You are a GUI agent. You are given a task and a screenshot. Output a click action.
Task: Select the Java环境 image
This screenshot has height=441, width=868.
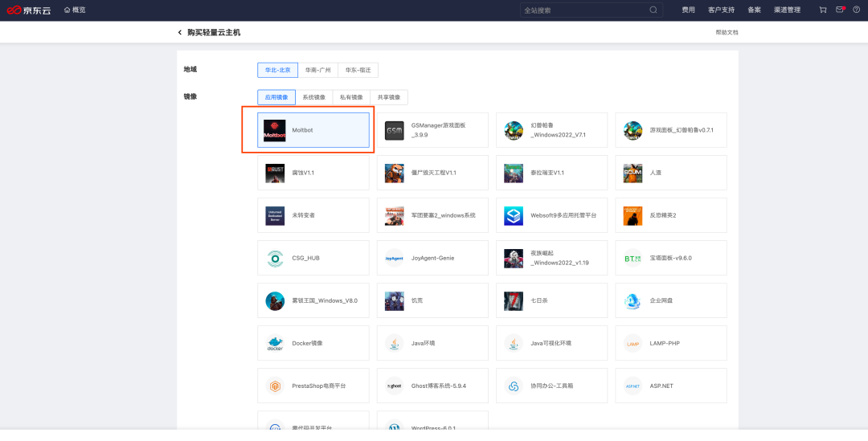433,343
